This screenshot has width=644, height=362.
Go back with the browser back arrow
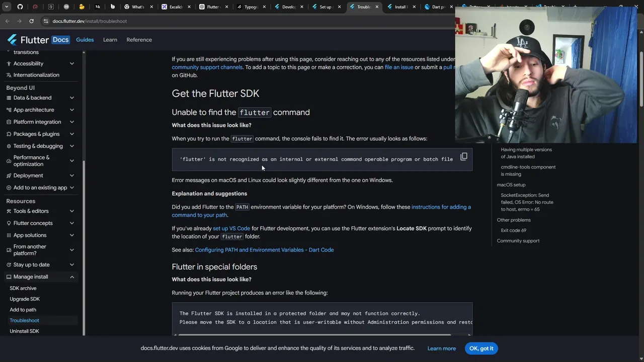click(x=7, y=21)
